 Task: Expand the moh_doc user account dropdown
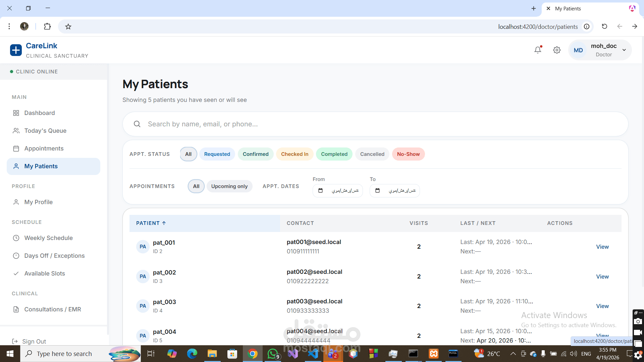[x=624, y=50]
